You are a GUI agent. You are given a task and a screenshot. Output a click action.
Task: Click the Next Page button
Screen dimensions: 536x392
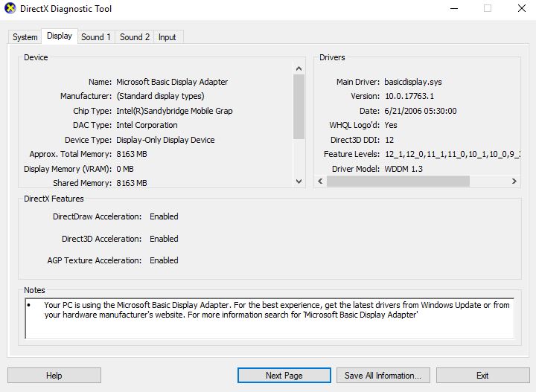point(284,376)
